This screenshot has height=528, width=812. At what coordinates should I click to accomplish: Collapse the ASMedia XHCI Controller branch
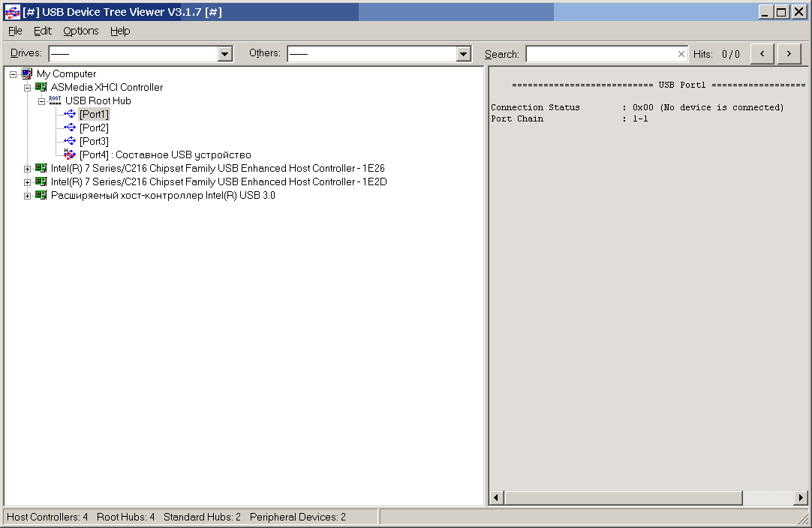pos(27,87)
